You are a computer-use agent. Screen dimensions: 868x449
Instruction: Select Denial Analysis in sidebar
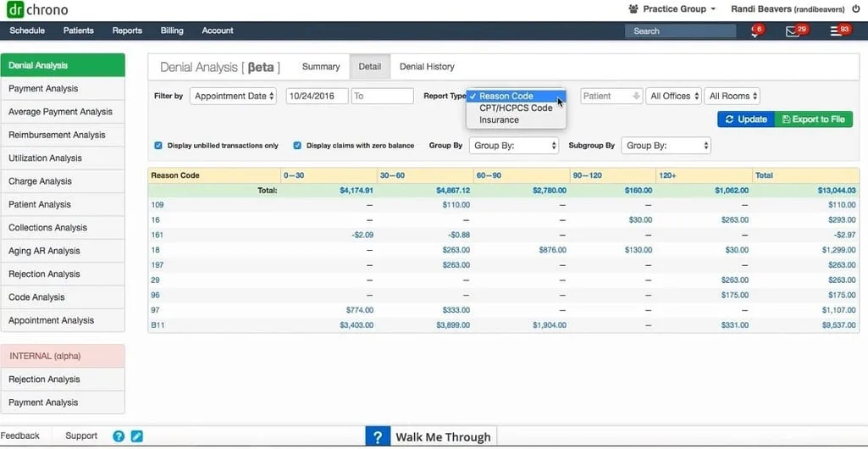64,65
